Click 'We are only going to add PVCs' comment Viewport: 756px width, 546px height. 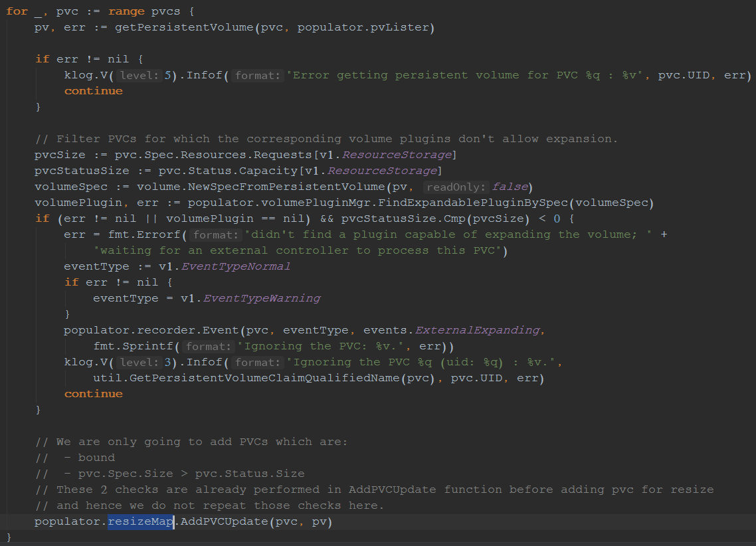coord(191,442)
